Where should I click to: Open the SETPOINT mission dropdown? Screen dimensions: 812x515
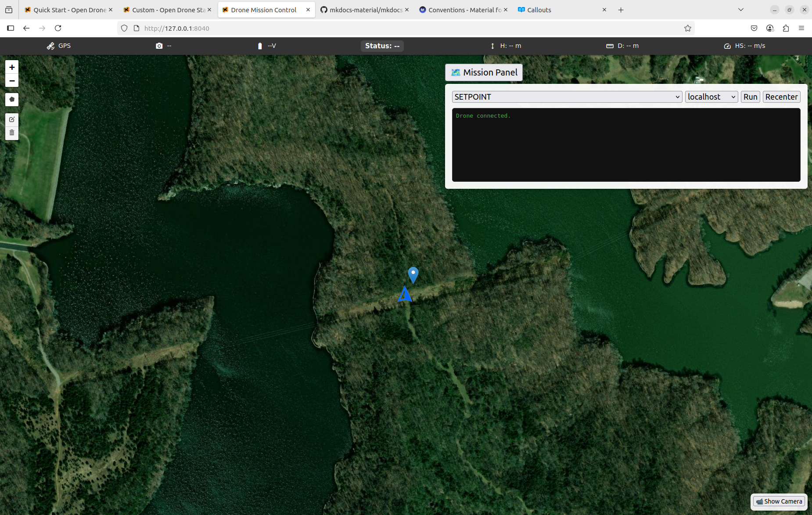(567, 97)
